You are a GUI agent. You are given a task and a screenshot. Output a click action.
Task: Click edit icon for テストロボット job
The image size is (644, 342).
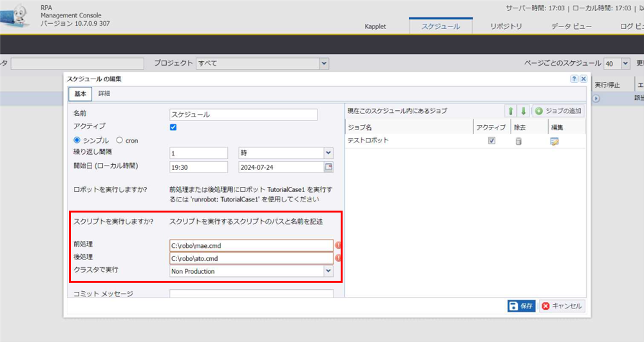click(554, 141)
